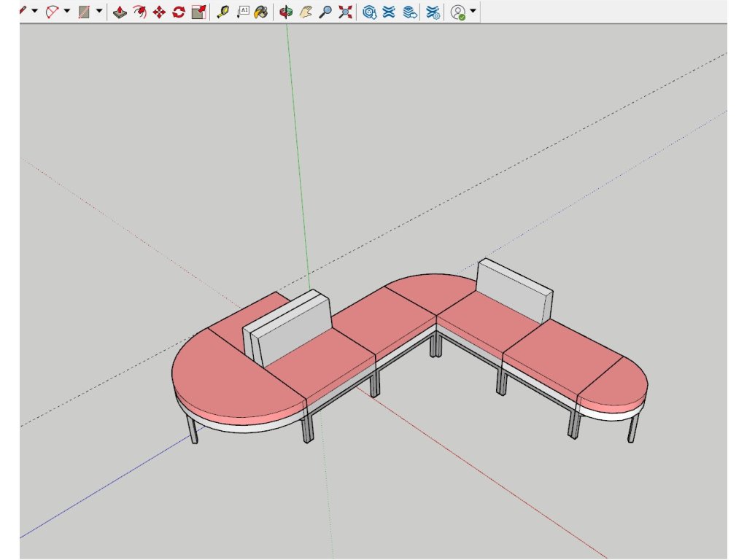The image size is (747, 560).
Task: Open the Arc tool dropdown arrow
Action: [67, 12]
